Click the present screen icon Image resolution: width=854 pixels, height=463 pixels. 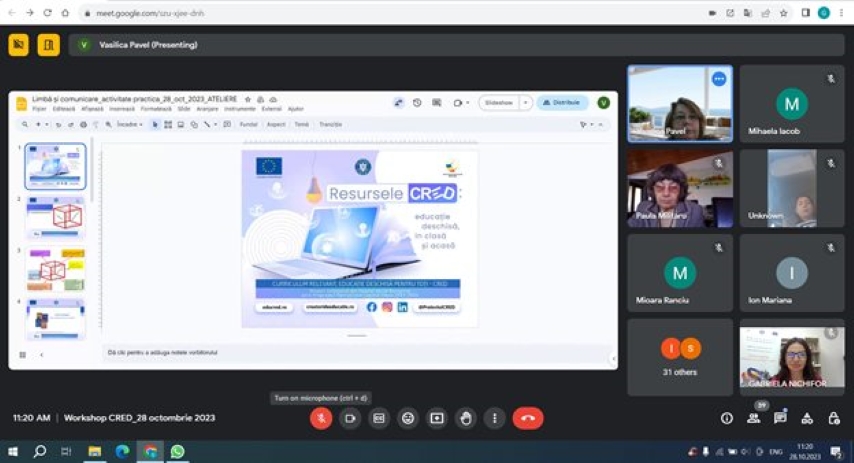(437, 418)
